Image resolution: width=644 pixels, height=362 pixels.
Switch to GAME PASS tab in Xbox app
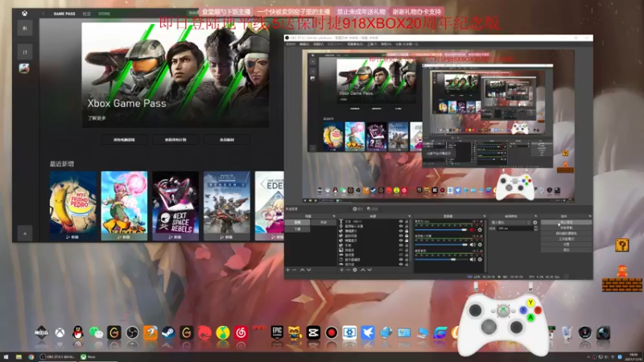[x=64, y=14]
